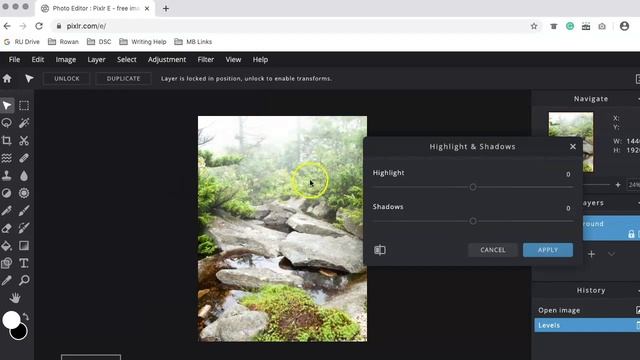Select the Color Picker eyedropper tool

(7, 280)
